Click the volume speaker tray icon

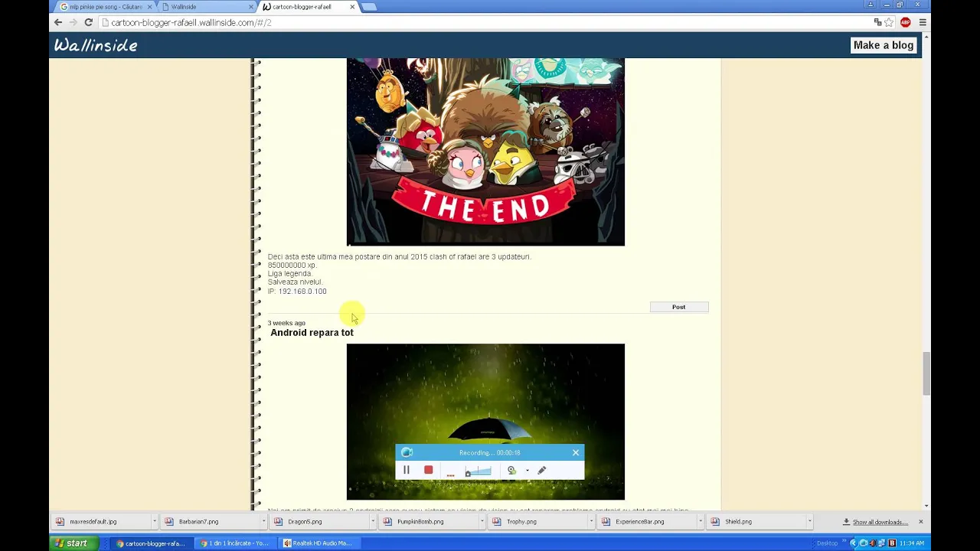click(873, 543)
